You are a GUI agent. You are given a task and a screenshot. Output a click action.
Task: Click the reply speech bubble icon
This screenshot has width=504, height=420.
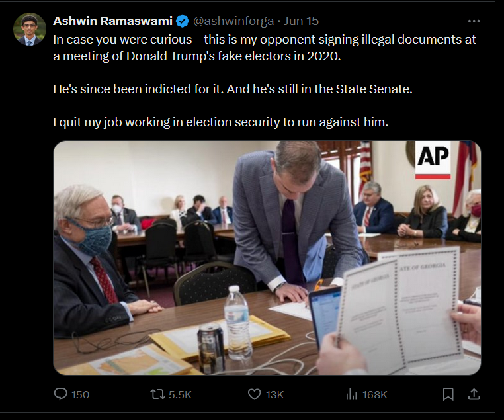tap(61, 394)
